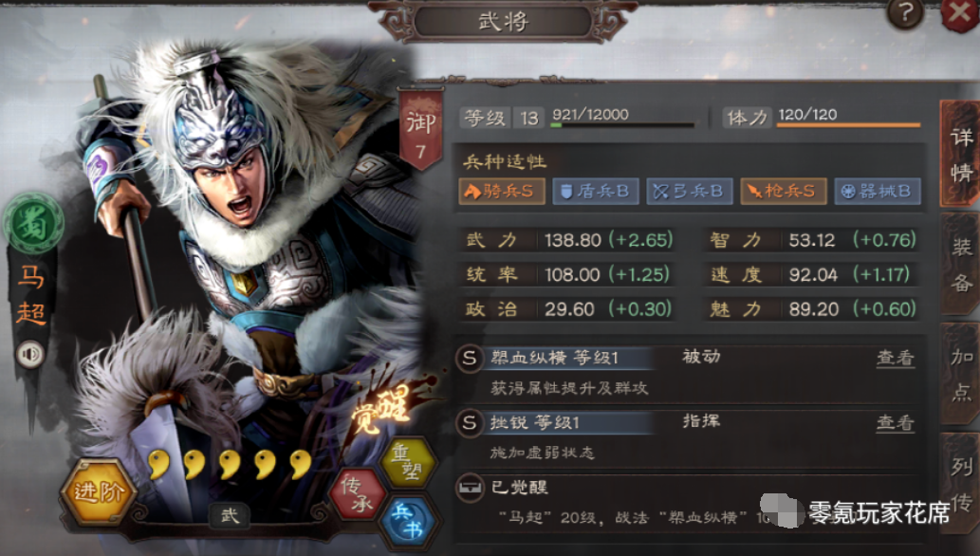Click the 已觉醒 chest icon
This screenshot has height=556, width=980.
(469, 488)
